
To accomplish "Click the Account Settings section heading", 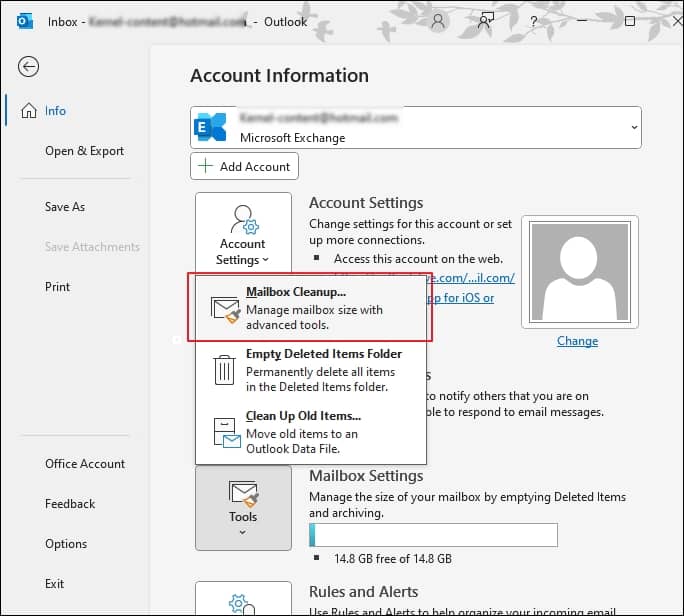I will point(366,203).
